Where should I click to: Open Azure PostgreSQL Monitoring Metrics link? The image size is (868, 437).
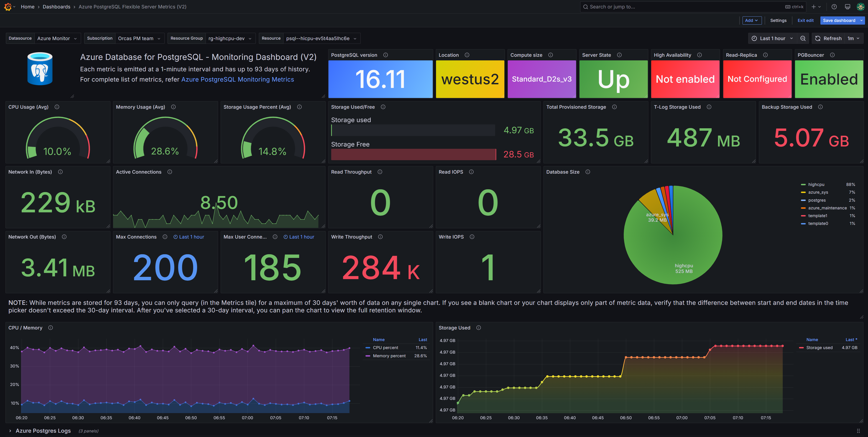click(237, 80)
